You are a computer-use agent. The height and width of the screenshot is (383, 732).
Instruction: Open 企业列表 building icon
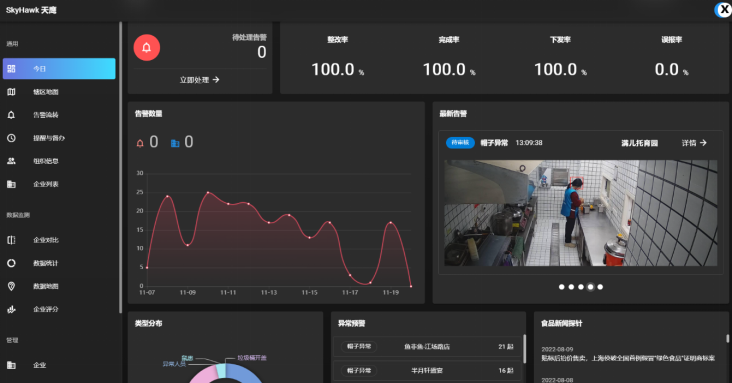pyautogui.click(x=11, y=184)
